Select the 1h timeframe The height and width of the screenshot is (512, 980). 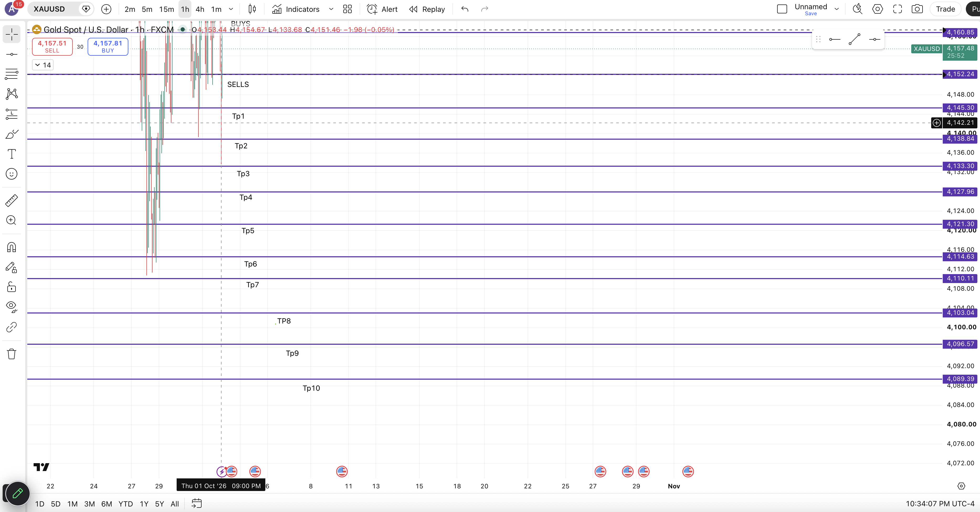tap(185, 9)
